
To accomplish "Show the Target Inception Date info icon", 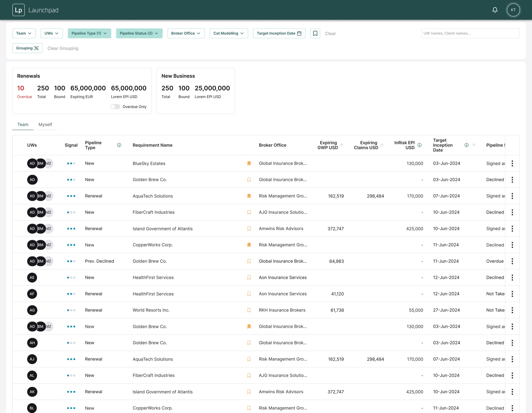I will 466,145.
